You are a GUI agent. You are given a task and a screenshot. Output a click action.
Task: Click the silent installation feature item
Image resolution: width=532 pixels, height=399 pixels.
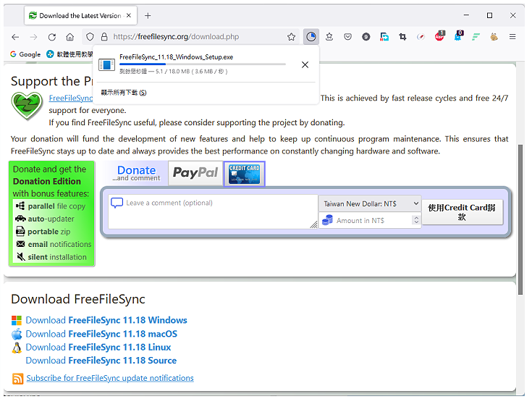(x=51, y=257)
